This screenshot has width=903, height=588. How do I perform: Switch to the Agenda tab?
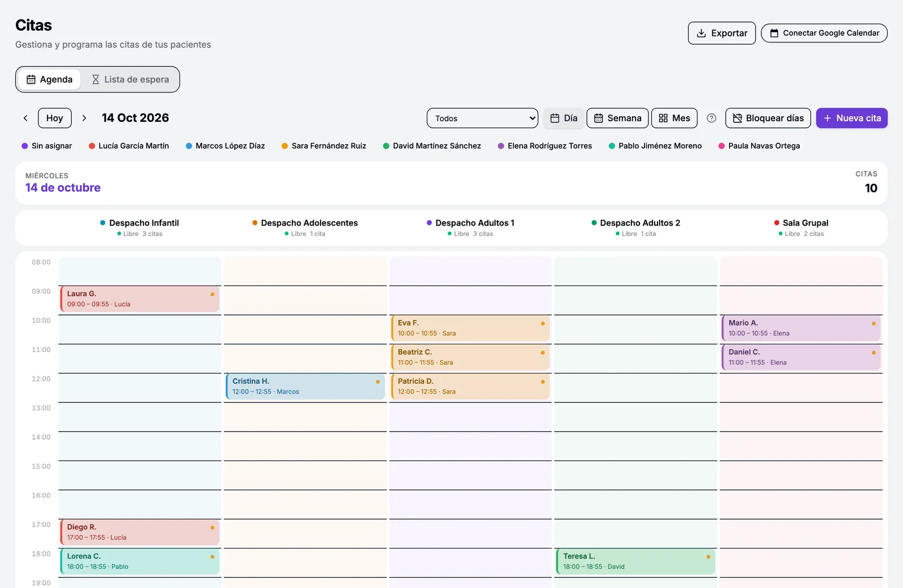pyautogui.click(x=50, y=80)
